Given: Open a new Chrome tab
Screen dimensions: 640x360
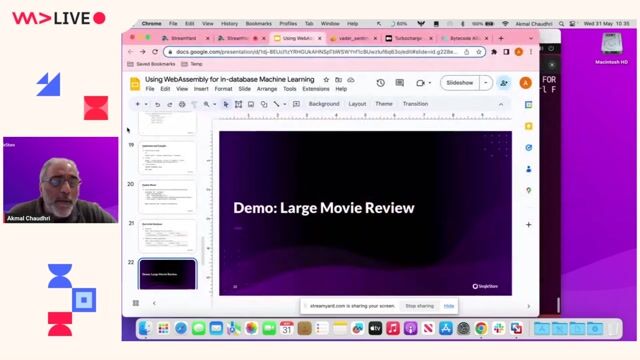Looking at the screenshot, I should (x=501, y=38).
